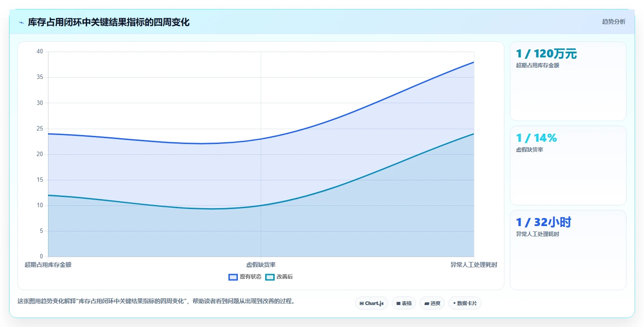Viewport: 644px width, 327px height.
Task: Click the 原有状态 line end point at 38
Action: coord(474,62)
